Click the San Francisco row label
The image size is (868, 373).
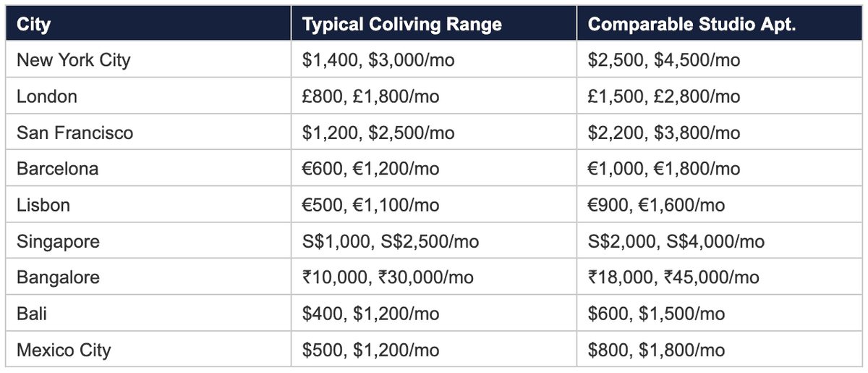click(x=75, y=133)
